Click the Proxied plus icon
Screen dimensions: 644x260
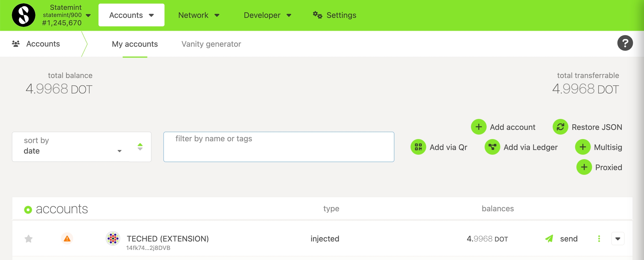(584, 167)
